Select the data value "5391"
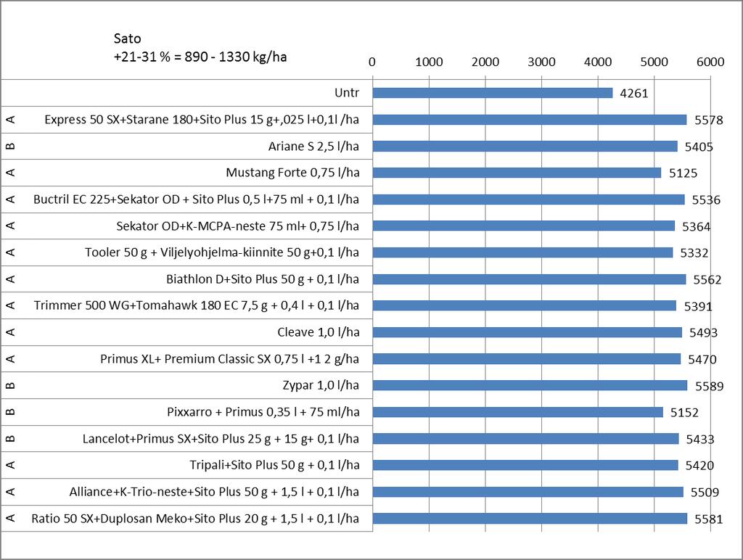Screen dimensions: 743x560 coord(698,307)
